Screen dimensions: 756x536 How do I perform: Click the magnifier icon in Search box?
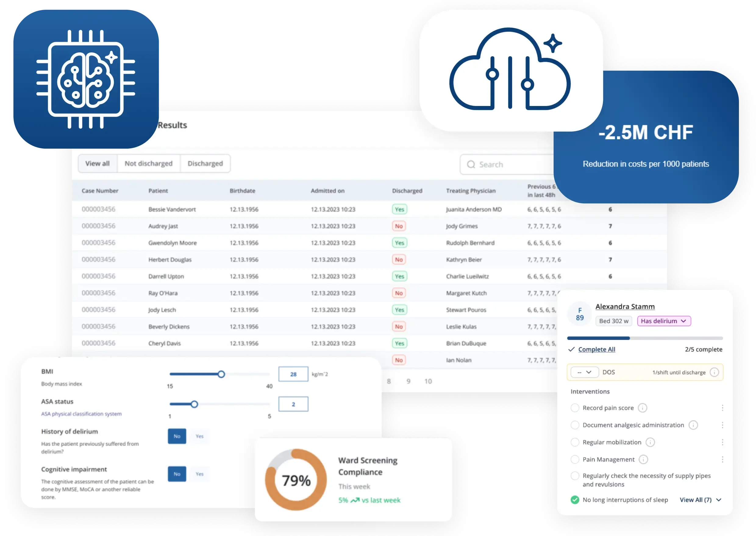click(x=471, y=164)
